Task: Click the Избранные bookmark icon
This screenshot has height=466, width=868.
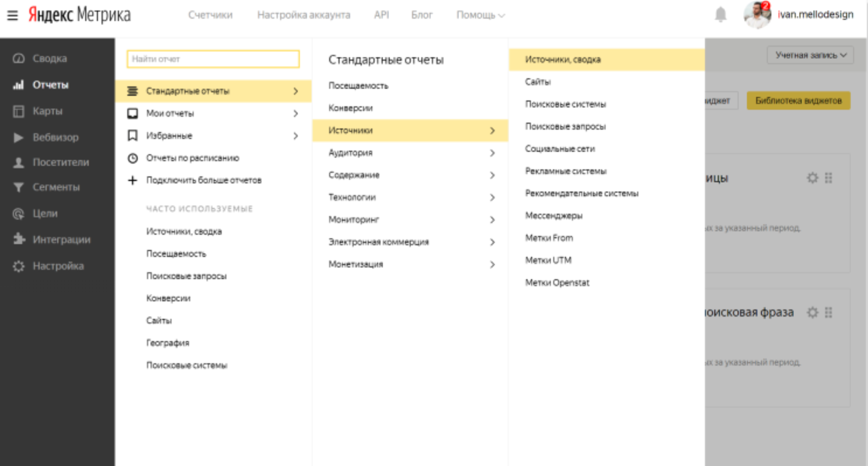Action: [x=132, y=135]
